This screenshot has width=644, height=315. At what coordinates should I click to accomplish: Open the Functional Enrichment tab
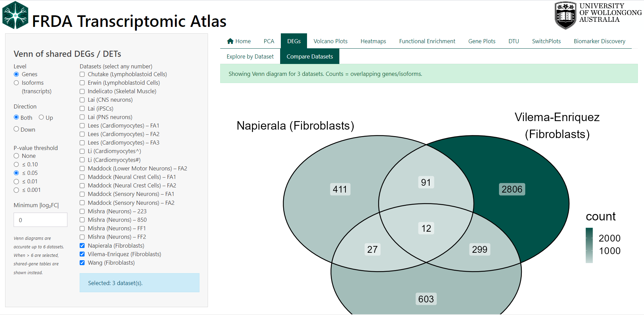click(x=427, y=41)
